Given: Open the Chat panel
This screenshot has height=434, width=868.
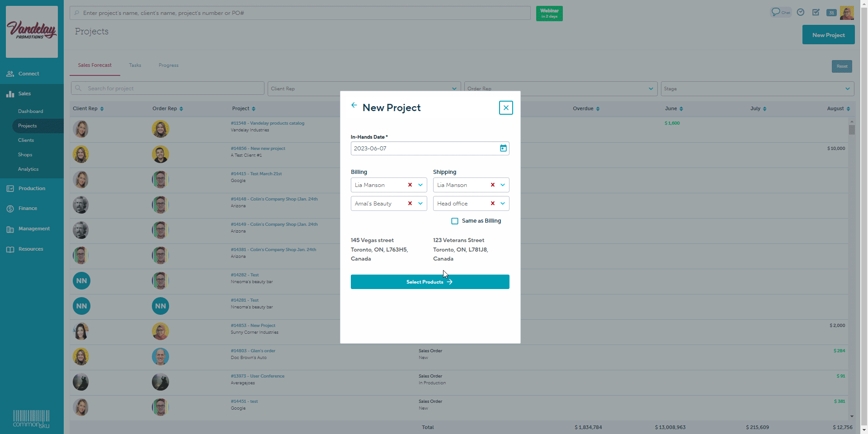Looking at the screenshot, I should click(781, 12).
